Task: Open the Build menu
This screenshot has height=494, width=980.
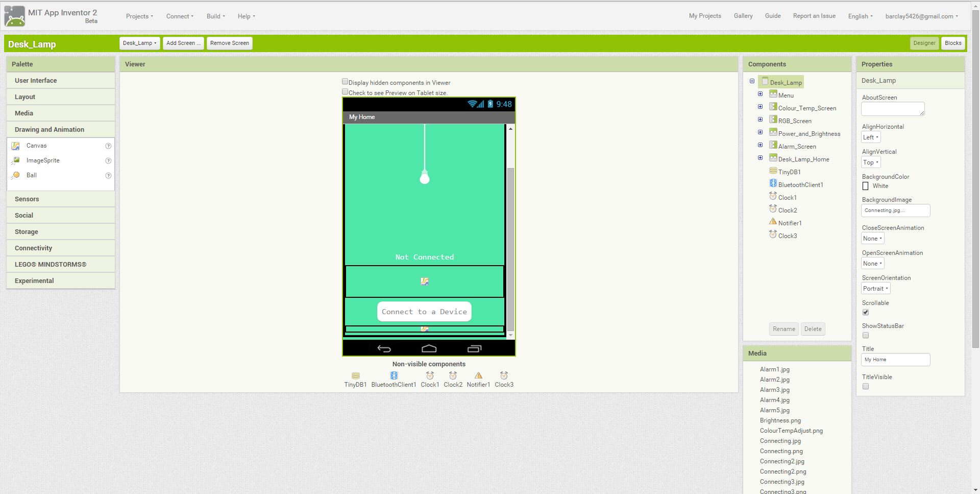Action: click(215, 16)
